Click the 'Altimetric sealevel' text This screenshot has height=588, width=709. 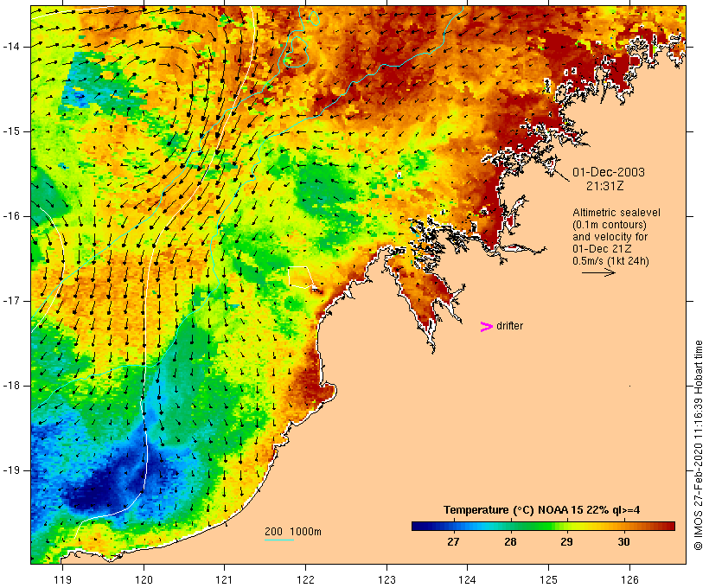click(x=616, y=212)
